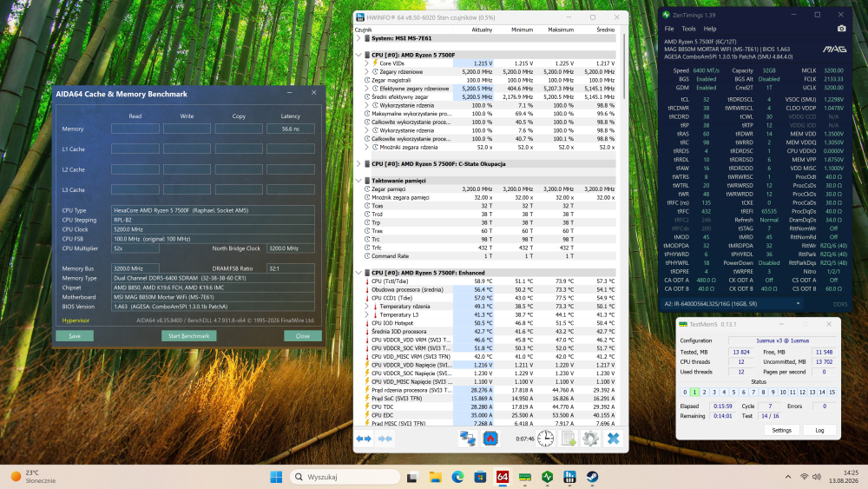Screen dimensions: 868x489
Task: Open Settings in TestMem5
Action: [x=782, y=430]
